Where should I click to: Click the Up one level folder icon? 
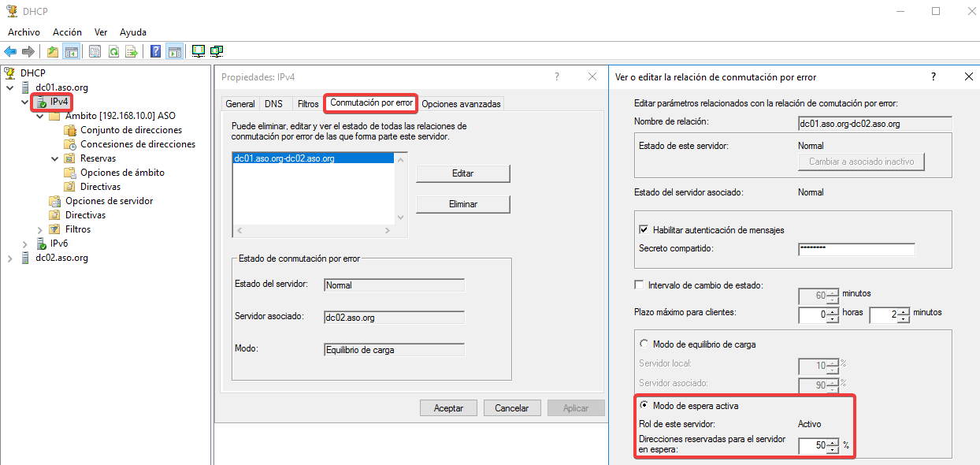53,52
